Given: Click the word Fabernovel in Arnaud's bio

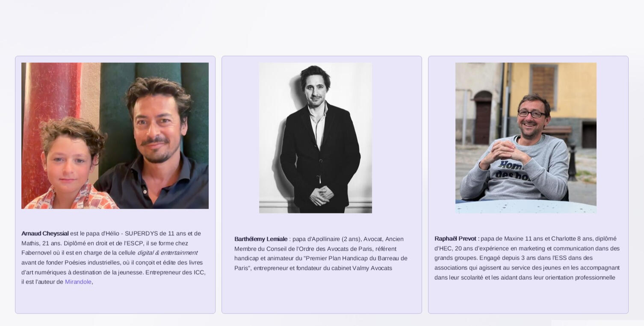Looking at the screenshot, I should coord(39,253).
